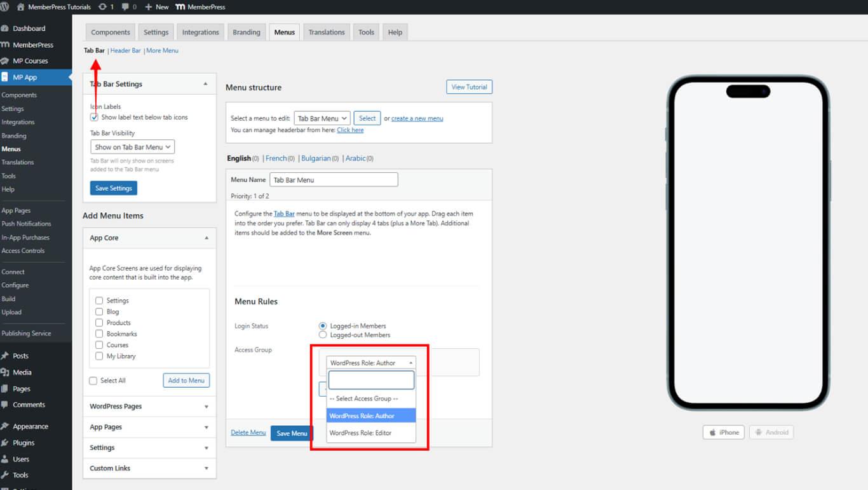Expand the WordPress Pages section
Image resolution: width=868 pixels, height=490 pixels.
[149, 407]
